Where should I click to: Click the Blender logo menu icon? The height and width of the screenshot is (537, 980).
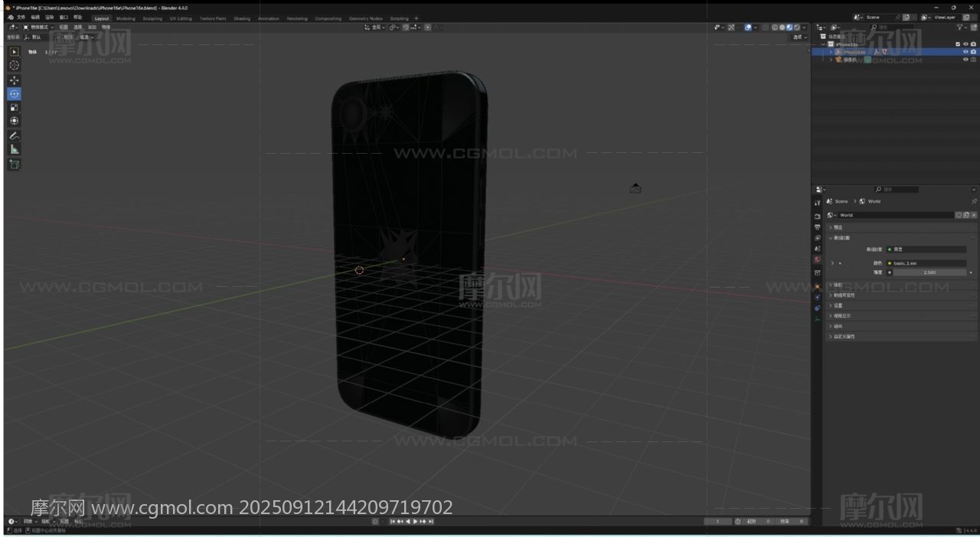[11, 17]
